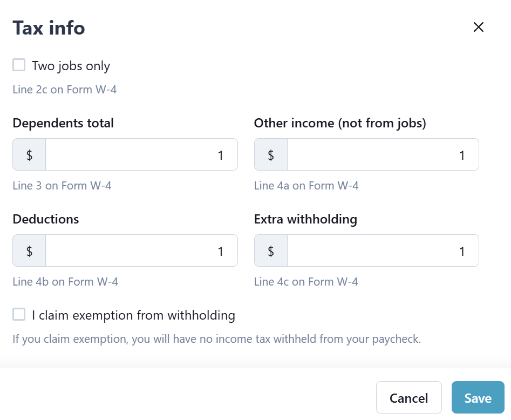
Task: Save the tax info changes
Action: tap(478, 398)
